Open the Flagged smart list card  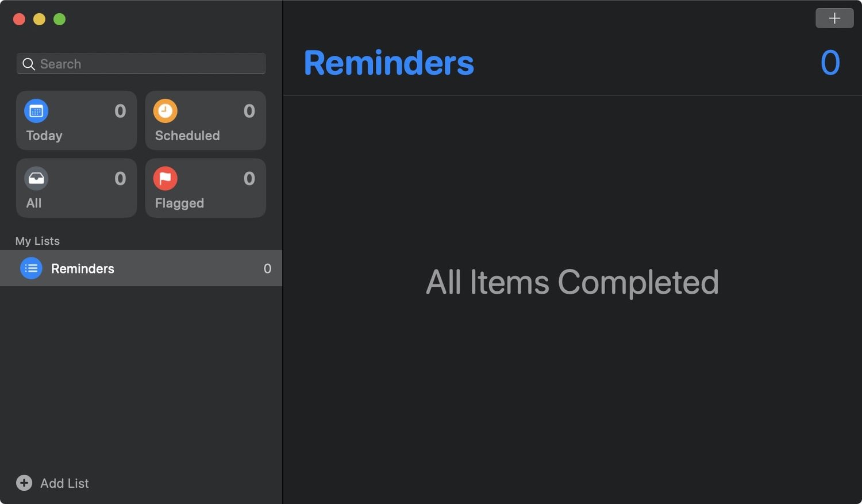205,188
